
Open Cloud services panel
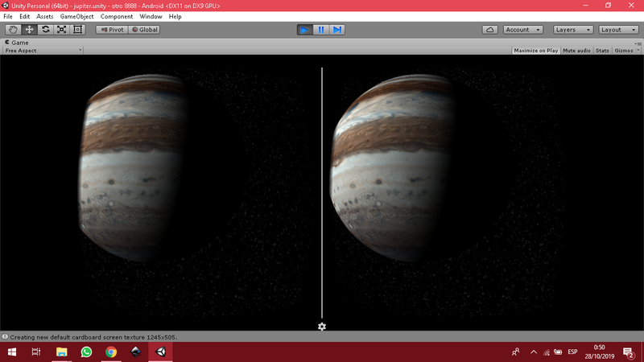click(489, 30)
